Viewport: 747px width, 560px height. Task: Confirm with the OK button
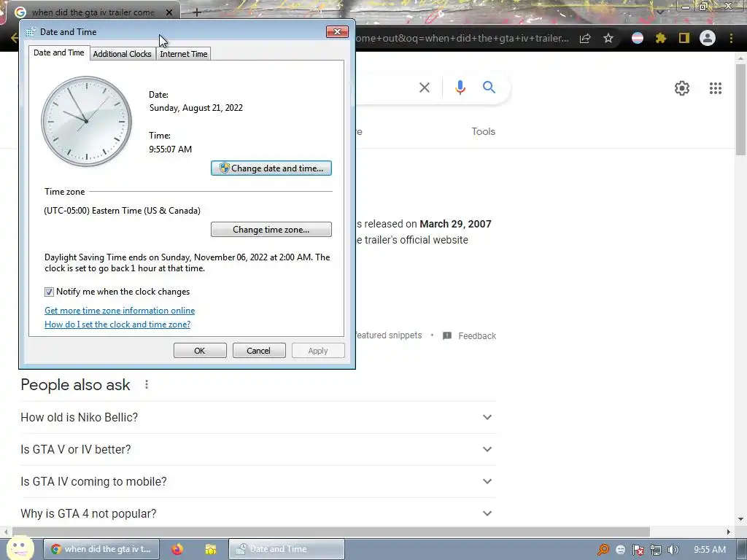click(200, 351)
